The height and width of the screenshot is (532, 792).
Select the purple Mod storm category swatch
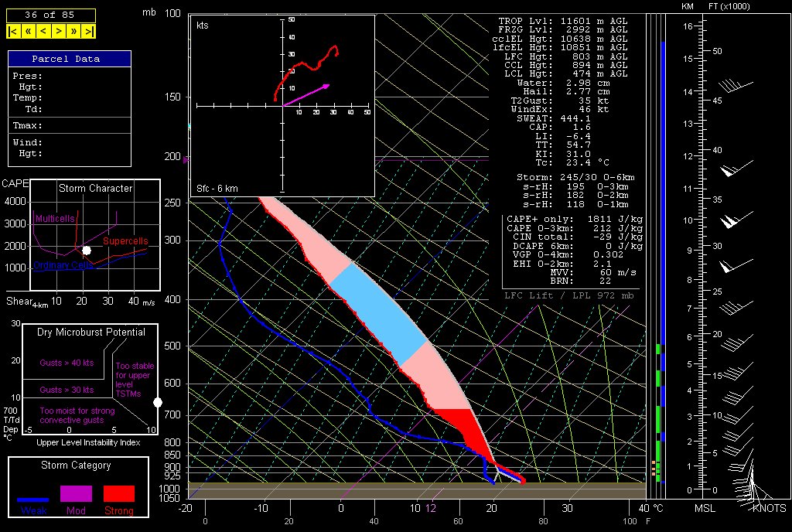[x=76, y=493]
